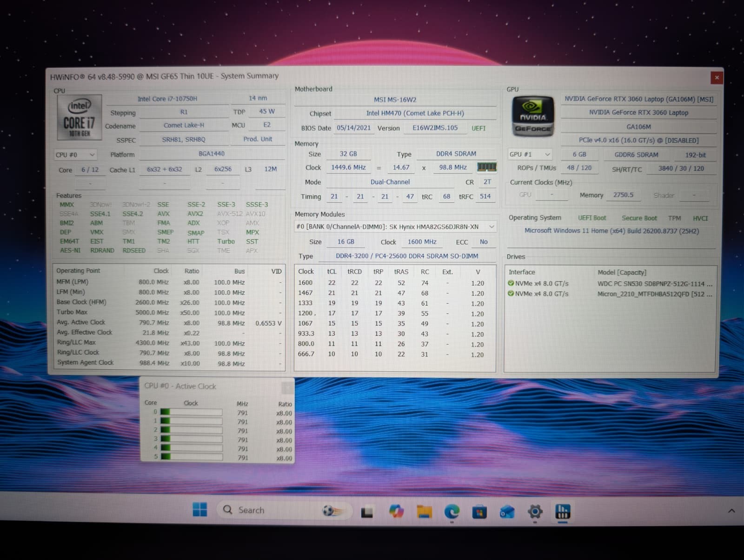Click the BIOS date 05/14/2021
Viewport: 744px width, 560px height.
[x=354, y=128]
